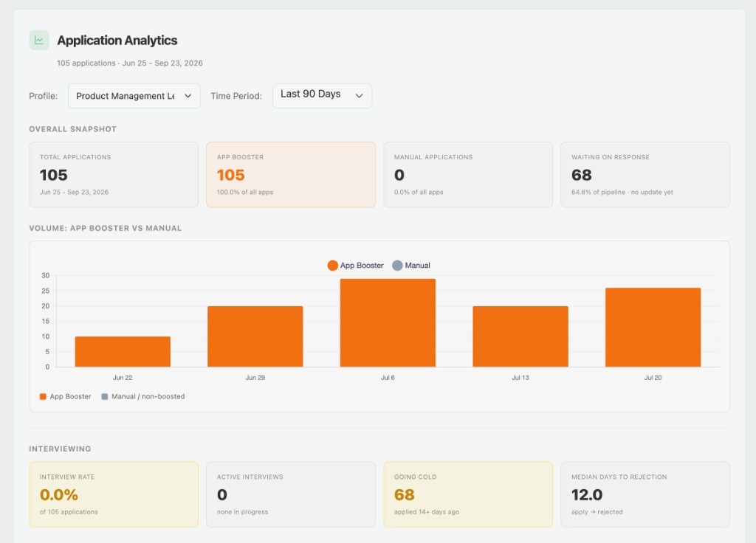Select the Interview Rate card
Screen dimensions: 756x543
coord(114,494)
